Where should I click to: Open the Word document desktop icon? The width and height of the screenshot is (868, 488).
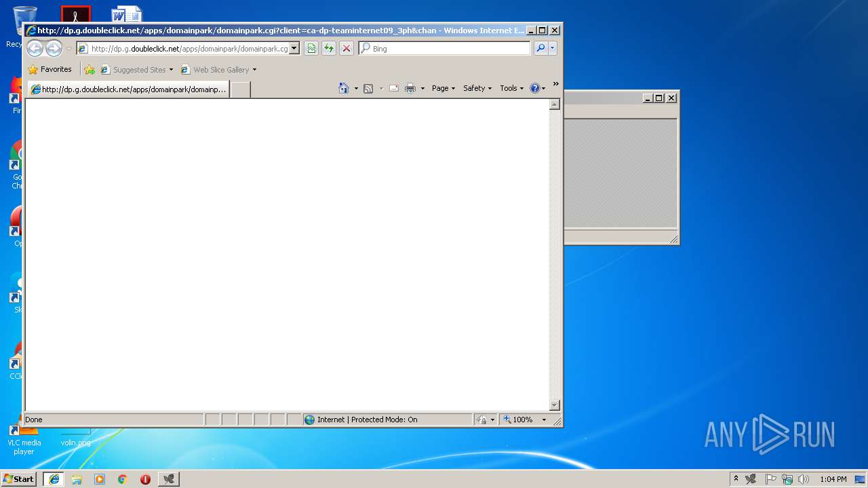(127, 14)
